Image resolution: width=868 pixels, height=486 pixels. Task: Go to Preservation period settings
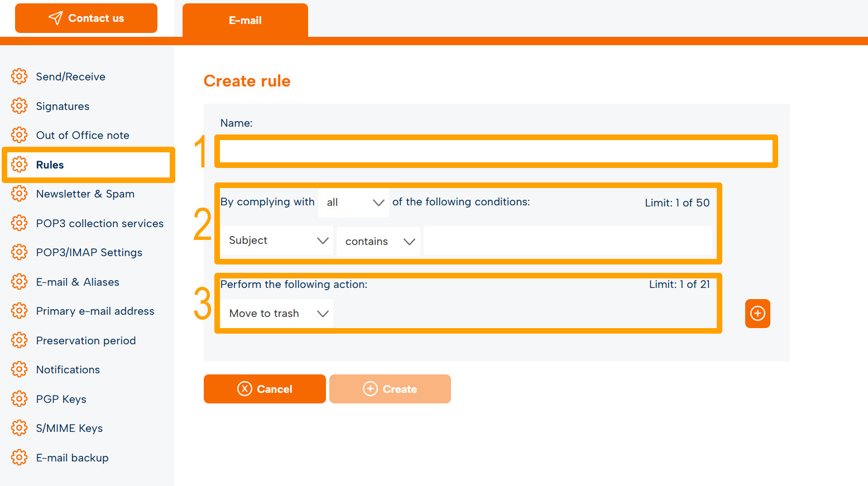coord(86,340)
